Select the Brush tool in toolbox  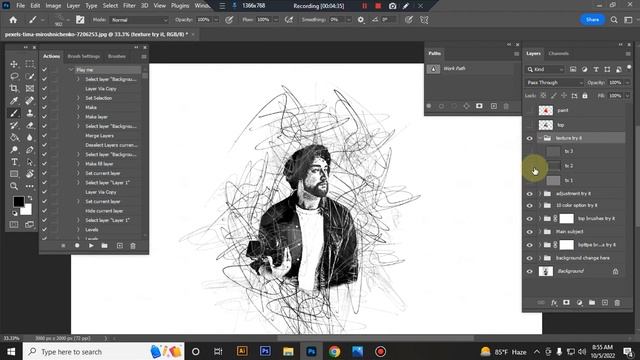[x=14, y=113]
